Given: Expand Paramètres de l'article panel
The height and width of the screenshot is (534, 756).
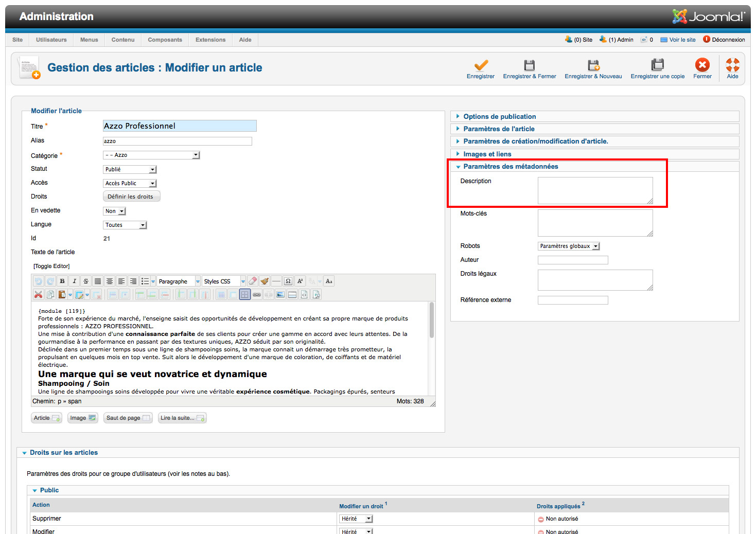Looking at the screenshot, I should coord(594,129).
